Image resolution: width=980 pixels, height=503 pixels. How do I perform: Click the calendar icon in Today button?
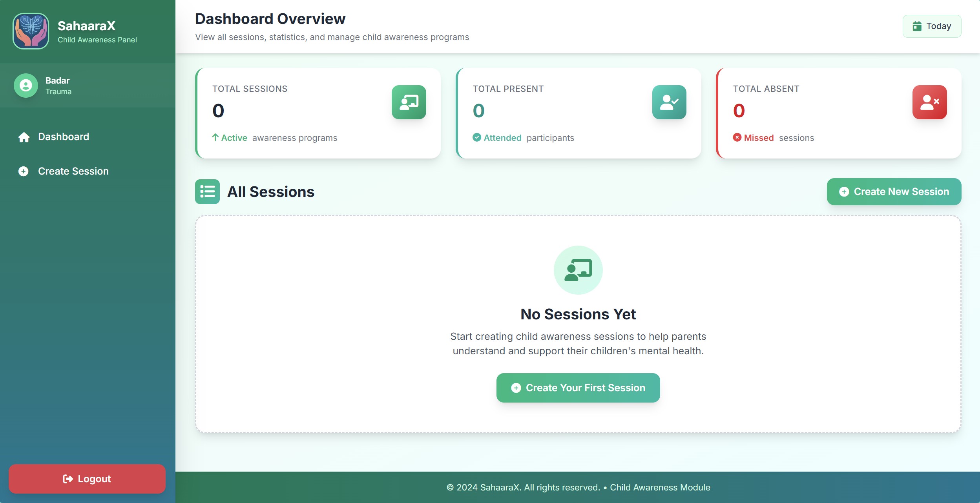(x=917, y=26)
